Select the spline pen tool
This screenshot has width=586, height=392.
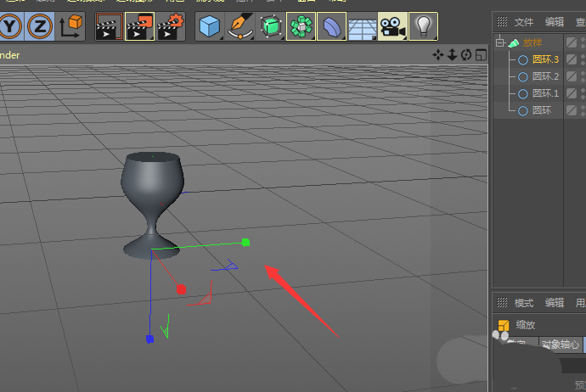[240, 27]
